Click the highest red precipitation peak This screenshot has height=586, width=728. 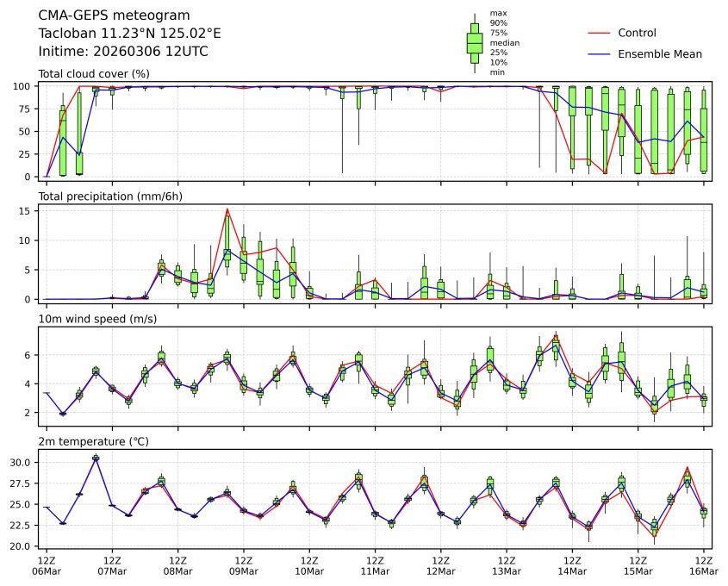click(227, 209)
